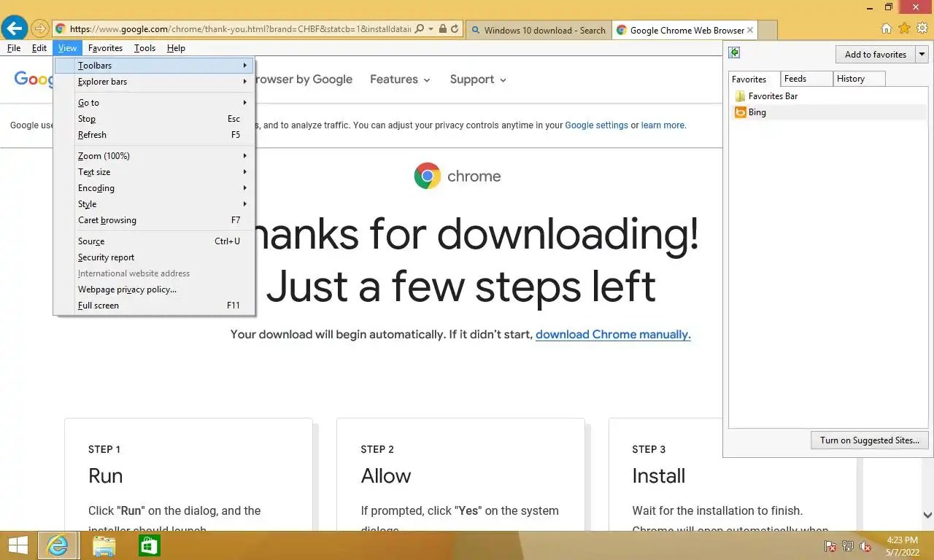
Task: Click Turn on Suggested Sites button
Action: 870,440
